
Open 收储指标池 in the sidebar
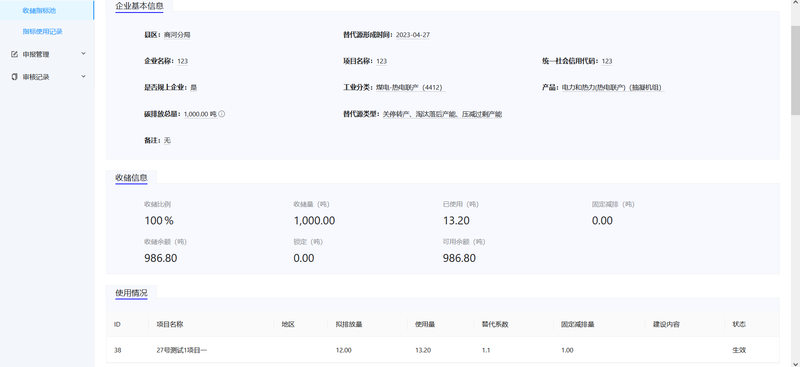[x=39, y=10]
